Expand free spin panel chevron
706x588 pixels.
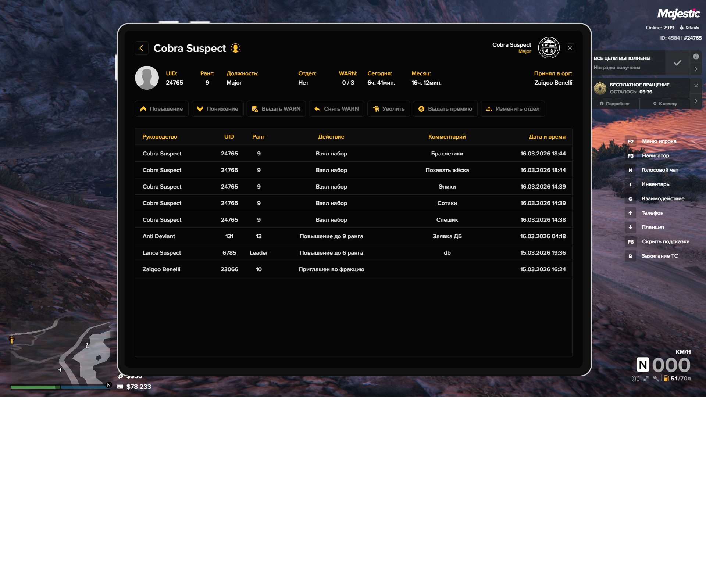tap(696, 101)
